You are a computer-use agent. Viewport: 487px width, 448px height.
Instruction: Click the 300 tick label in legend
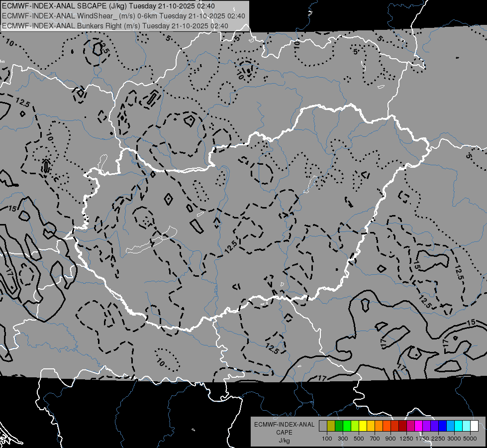click(343, 439)
